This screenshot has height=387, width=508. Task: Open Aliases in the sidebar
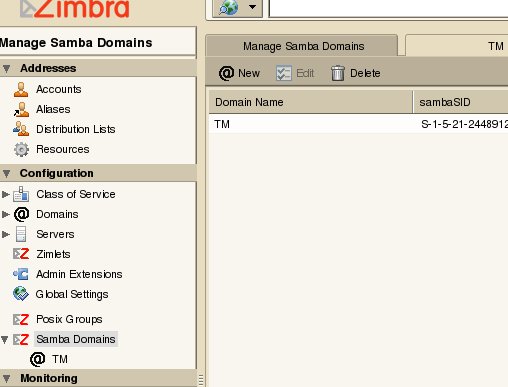53,109
